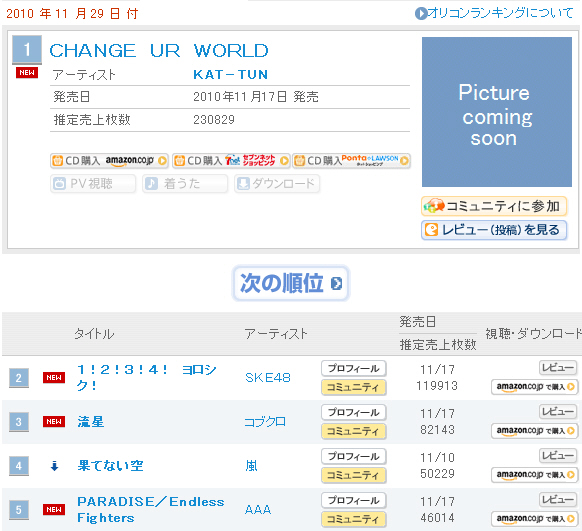Click the rank 3 number badge

19,422
